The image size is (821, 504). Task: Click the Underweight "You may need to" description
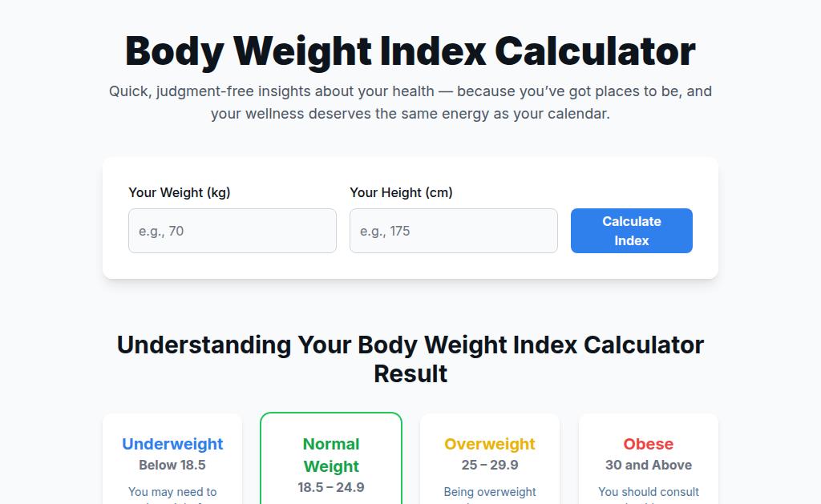click(x=172, y=492)
